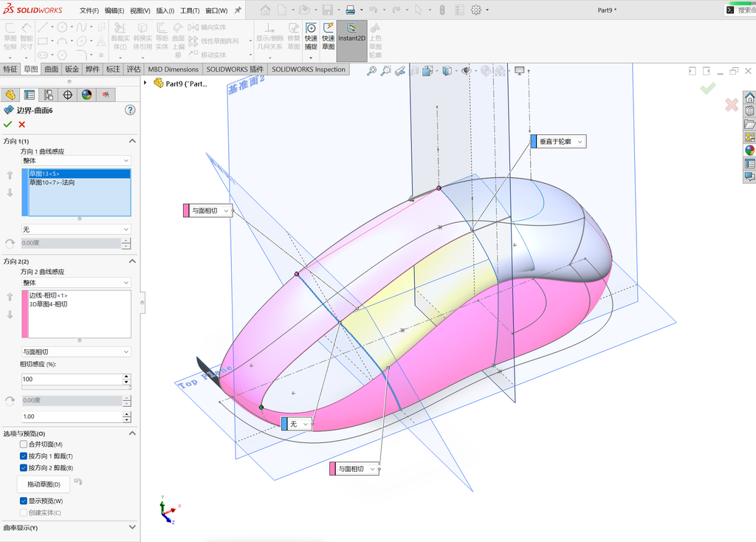
Task: Open Appearances color ball in task pane
Action: point(750,150)
